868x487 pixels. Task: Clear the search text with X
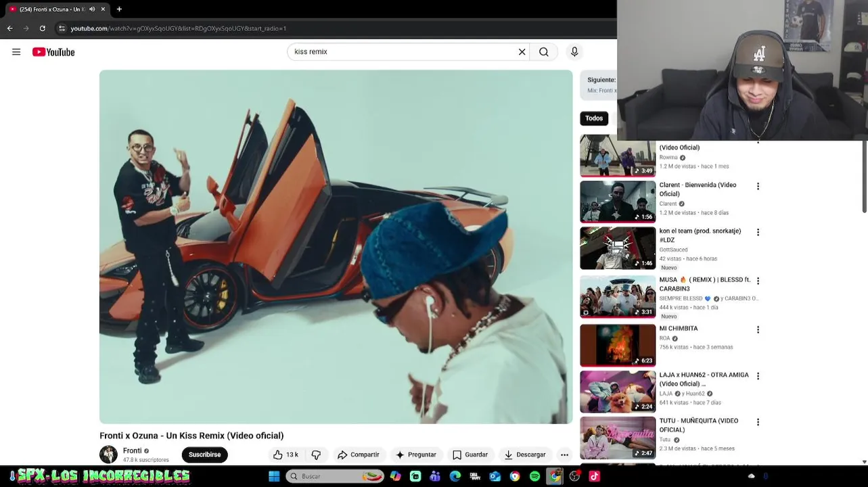tap(522, 52)
